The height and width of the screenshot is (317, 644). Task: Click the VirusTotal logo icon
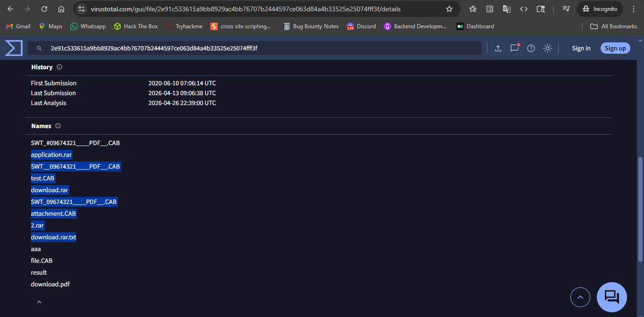[14, 48]
